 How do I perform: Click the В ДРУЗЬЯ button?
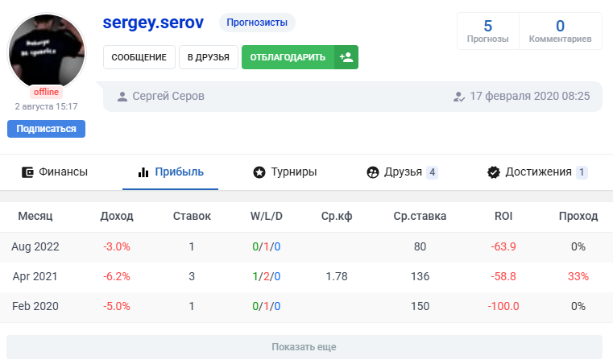coord(209,57)
